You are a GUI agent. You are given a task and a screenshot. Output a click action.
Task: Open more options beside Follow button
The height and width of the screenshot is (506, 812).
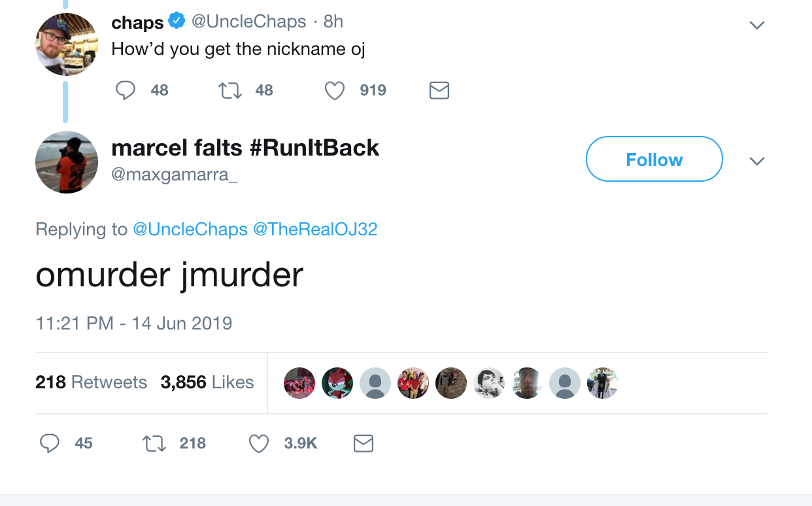756,161
